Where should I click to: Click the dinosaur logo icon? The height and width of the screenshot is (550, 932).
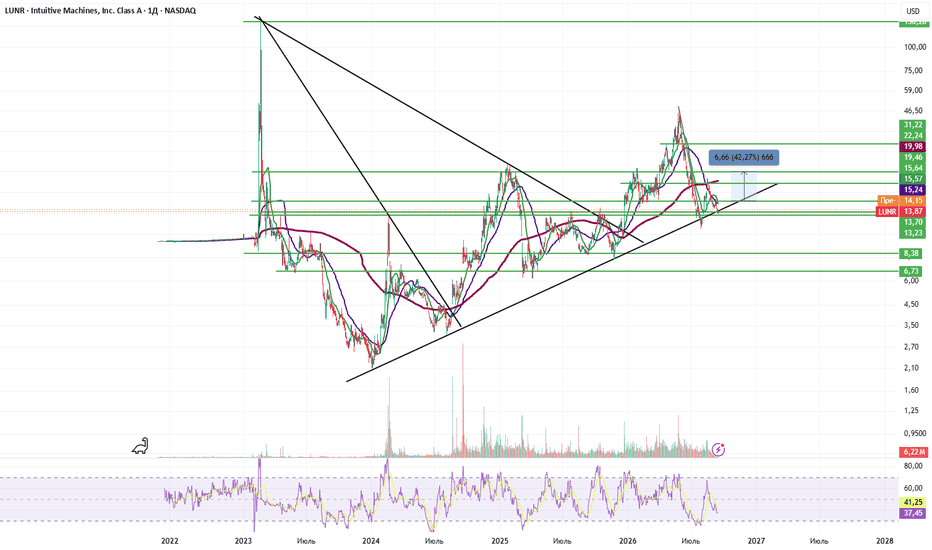click(x=140, y=446)
